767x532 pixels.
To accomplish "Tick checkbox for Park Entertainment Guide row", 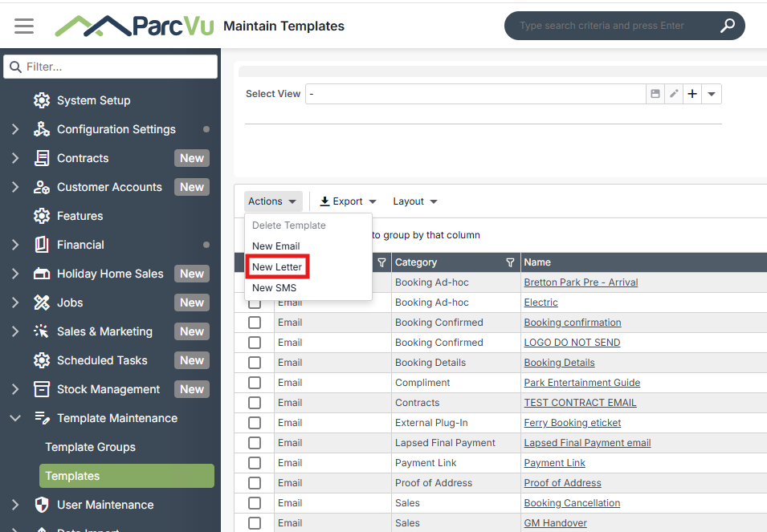I will click(255, 383).
